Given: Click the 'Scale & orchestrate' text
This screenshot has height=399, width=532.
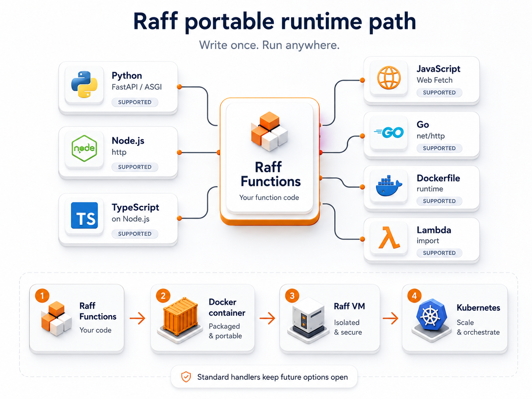Looking at the screenshot, I should tap(478, 327).
